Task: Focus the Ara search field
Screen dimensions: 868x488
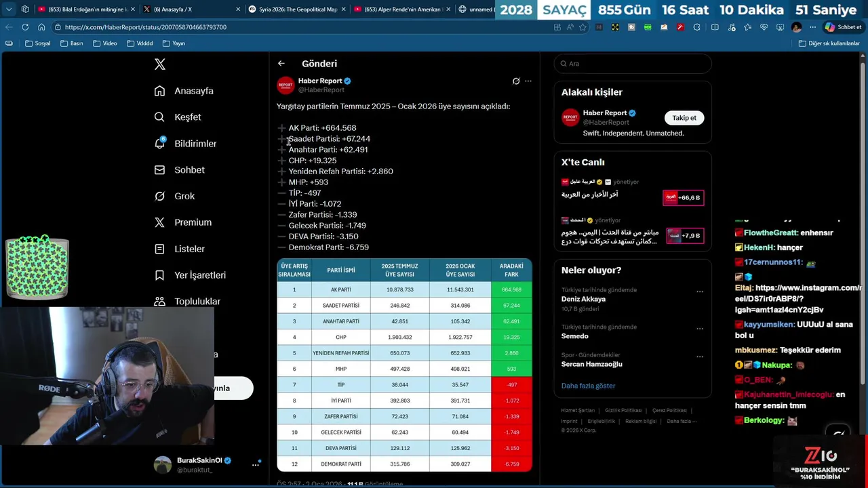Action: tap(633, 64)
